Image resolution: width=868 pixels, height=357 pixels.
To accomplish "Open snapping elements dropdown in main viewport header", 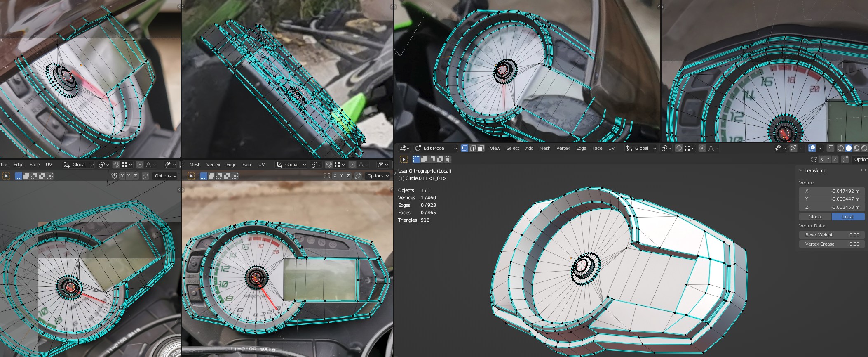I will pos(689,148).
